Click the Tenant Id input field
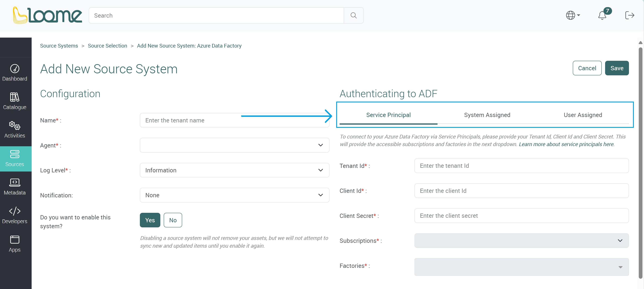This screenshot has height=289, width=644. pos(522,166)
